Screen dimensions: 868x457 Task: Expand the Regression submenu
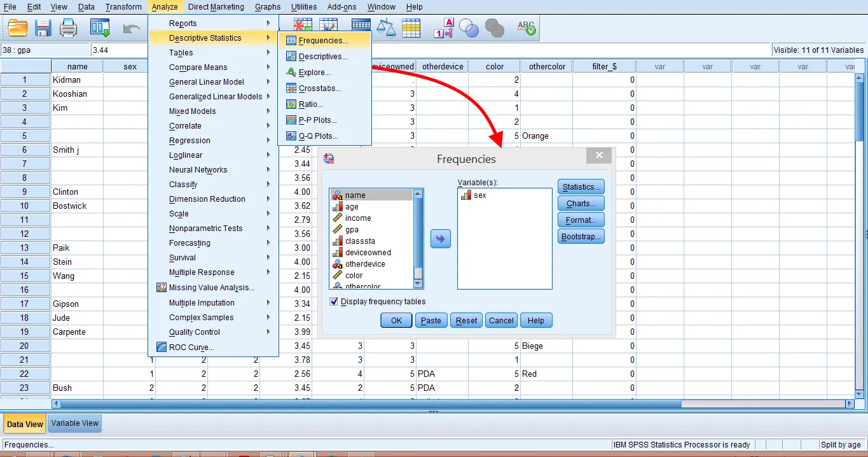189,140
